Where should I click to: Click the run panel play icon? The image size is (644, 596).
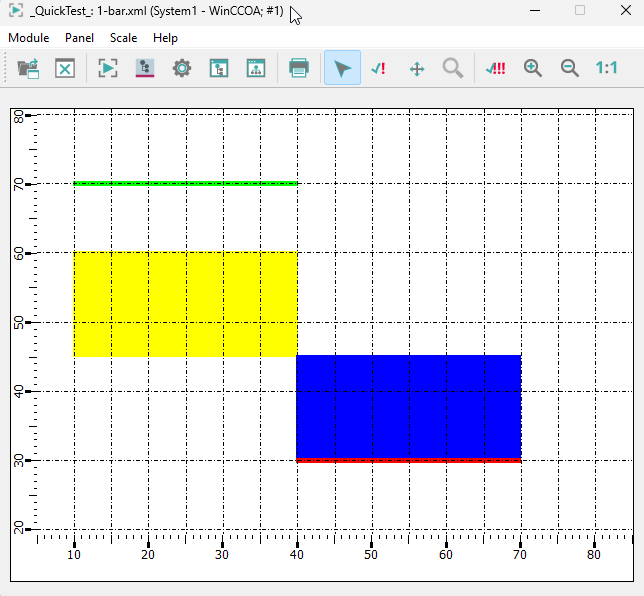[108, 68]
